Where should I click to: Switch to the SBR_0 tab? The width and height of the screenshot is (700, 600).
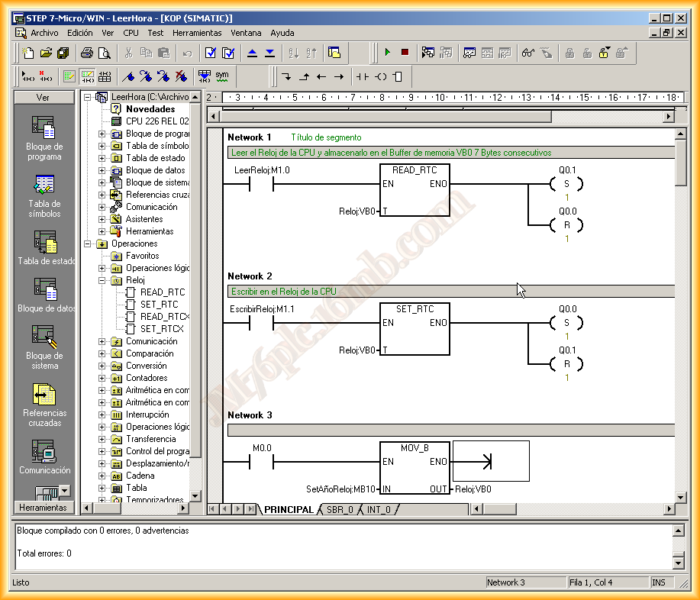point(340,509)
